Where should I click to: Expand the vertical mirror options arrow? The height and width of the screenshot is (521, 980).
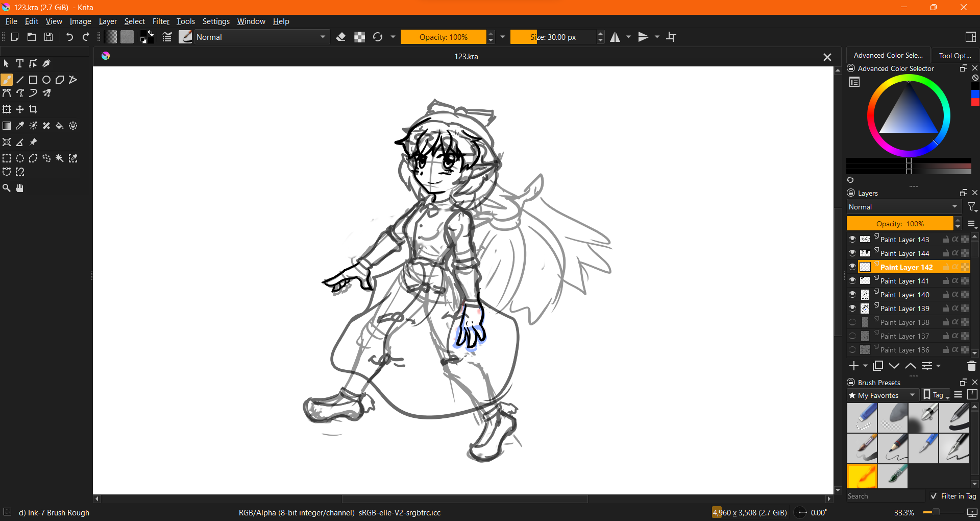(x=657, y=37)
